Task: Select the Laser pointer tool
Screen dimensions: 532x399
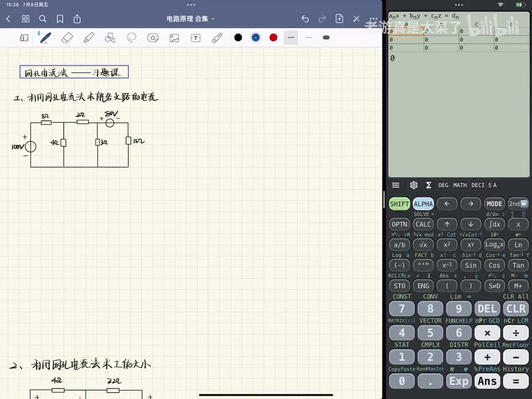Action: (217, 38)
